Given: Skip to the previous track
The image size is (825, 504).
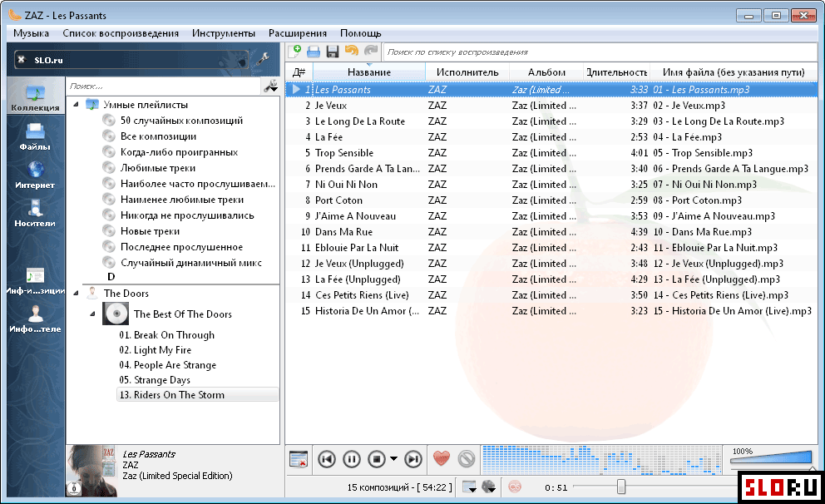Looking at the screenshot, I should pyautogui.click(x=327, y=459).
